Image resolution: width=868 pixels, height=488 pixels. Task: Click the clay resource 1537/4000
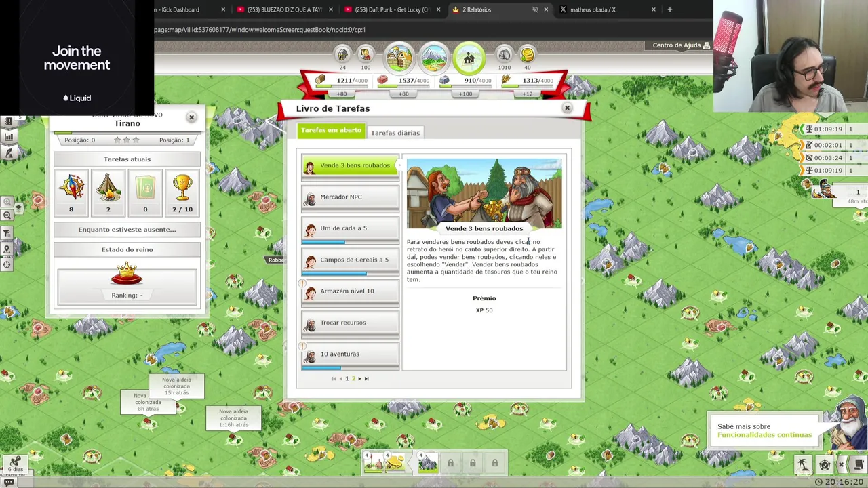tap(404, 81)
